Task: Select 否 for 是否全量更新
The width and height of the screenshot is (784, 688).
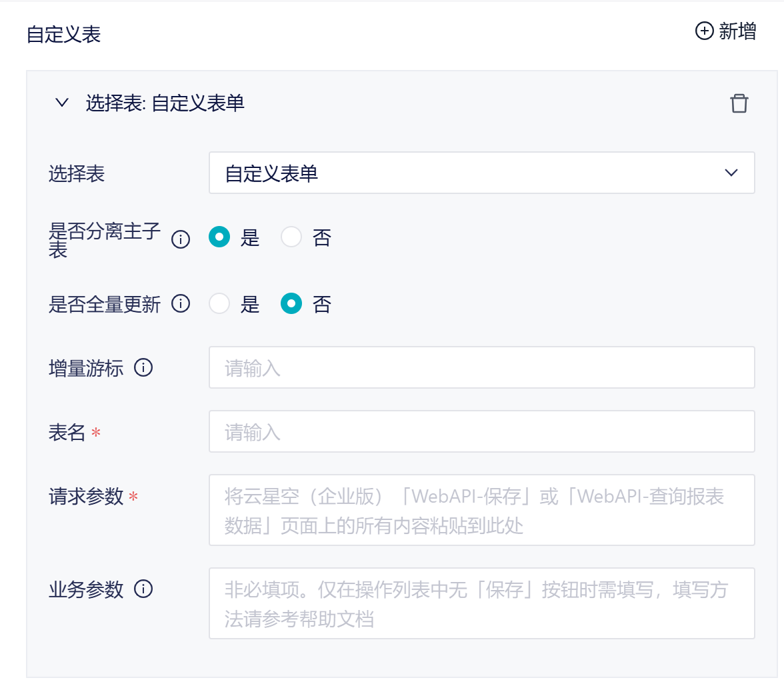Action: [x=291, y=304]
